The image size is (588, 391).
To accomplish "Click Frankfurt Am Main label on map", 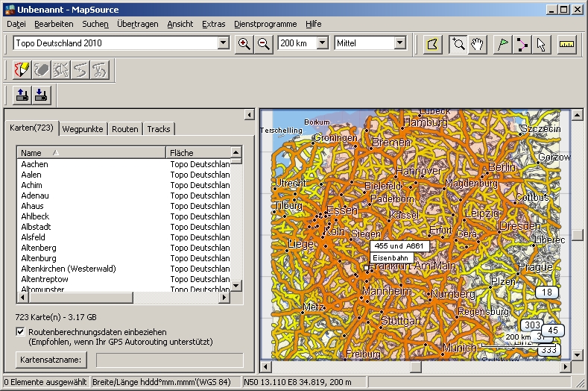I will click(x=413, y=266).
